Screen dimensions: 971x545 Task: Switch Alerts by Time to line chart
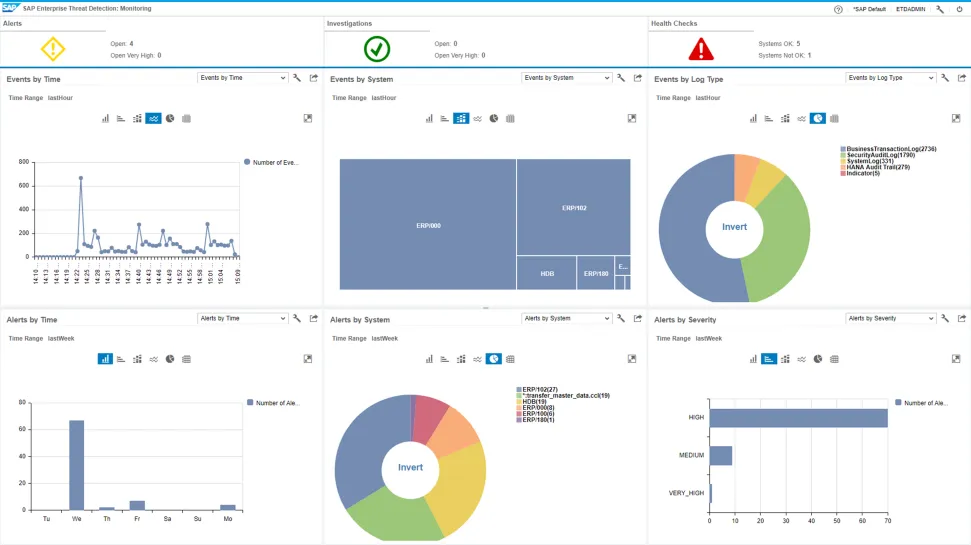point(153,359)
